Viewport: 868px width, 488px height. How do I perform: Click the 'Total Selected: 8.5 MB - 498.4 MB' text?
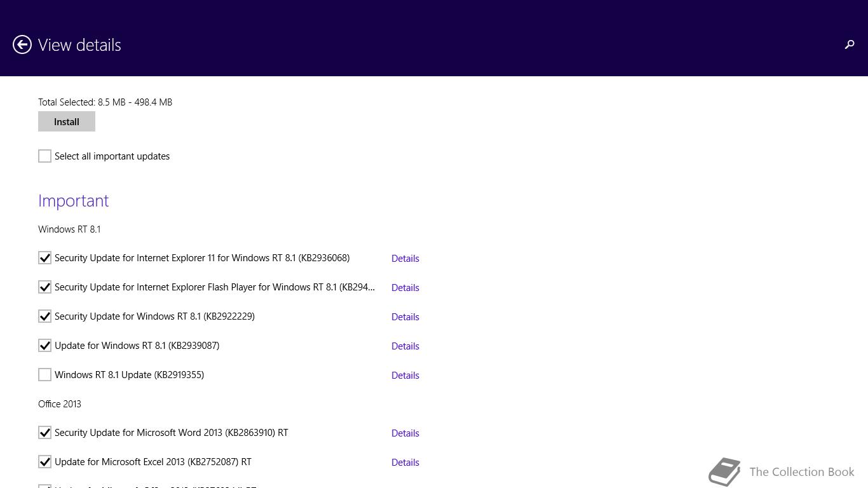point(105,102)
